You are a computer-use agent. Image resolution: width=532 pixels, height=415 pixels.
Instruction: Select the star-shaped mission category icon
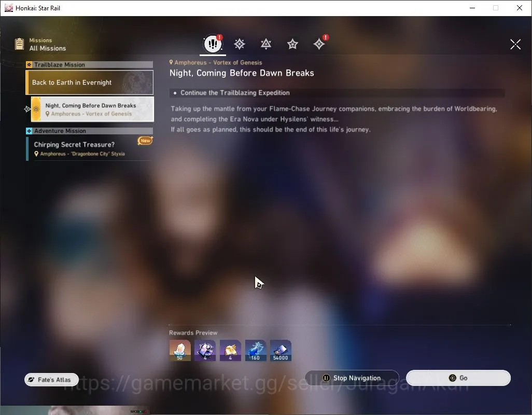pyautogui.click(x=292, y=44)
